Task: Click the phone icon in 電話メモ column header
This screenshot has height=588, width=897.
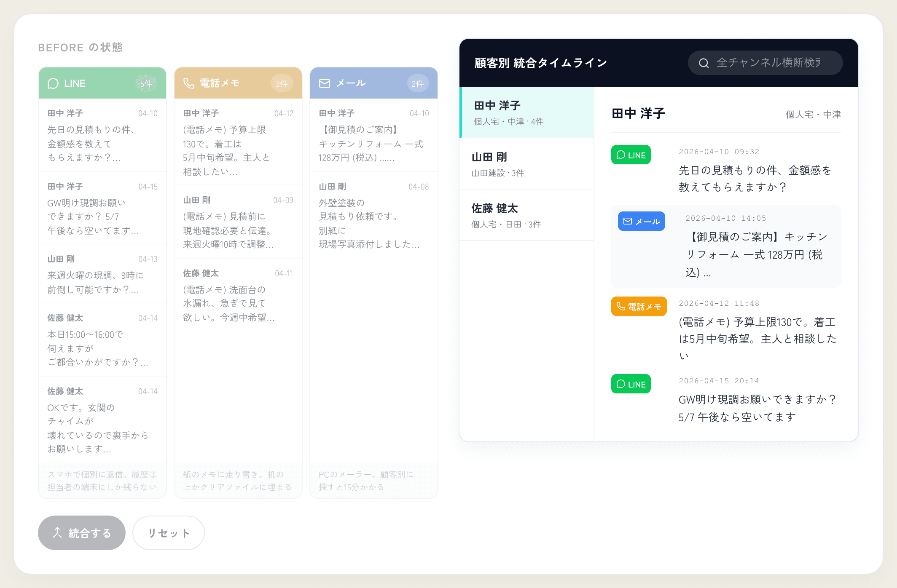Action: tap(189, 83)
